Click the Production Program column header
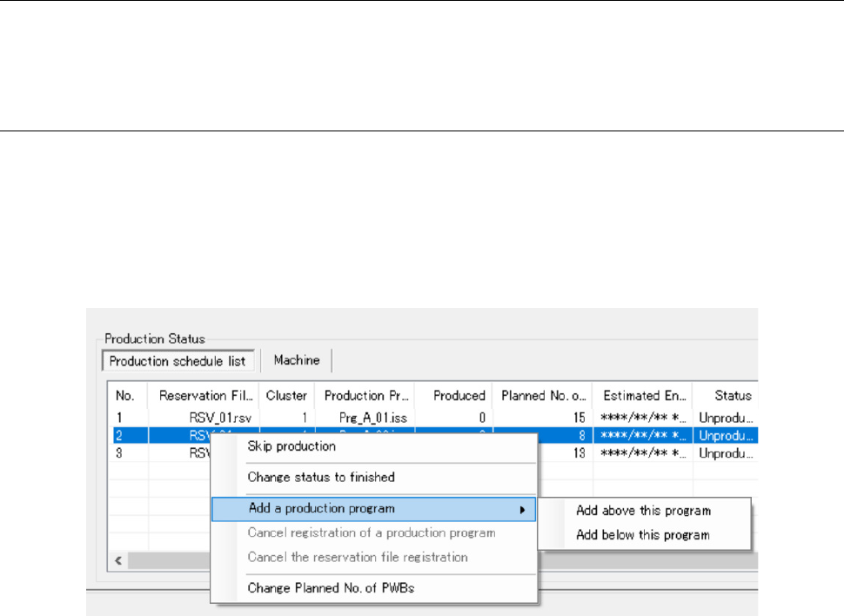This screenshot has width=844, height=616. click(x=364, y=395)
